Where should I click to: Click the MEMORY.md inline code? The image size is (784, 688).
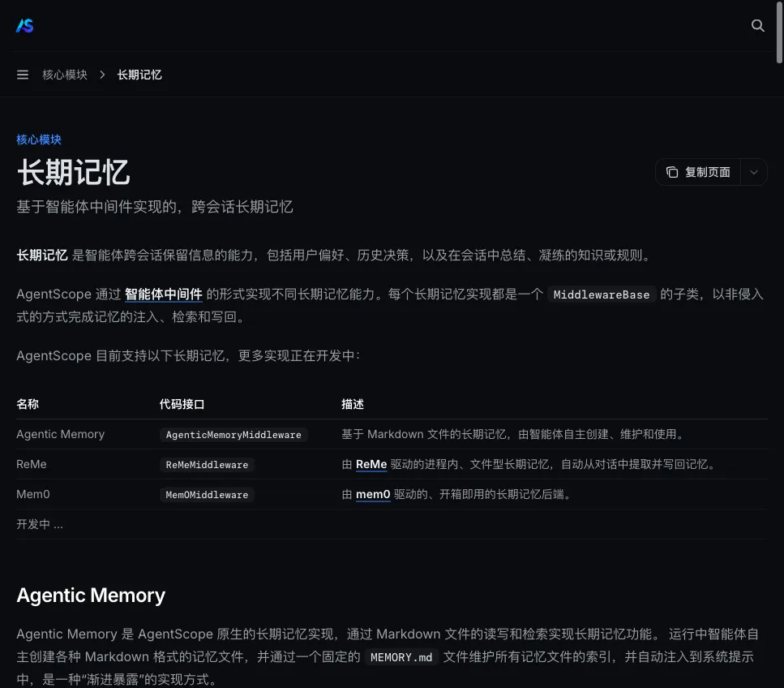tap(401, 657)
